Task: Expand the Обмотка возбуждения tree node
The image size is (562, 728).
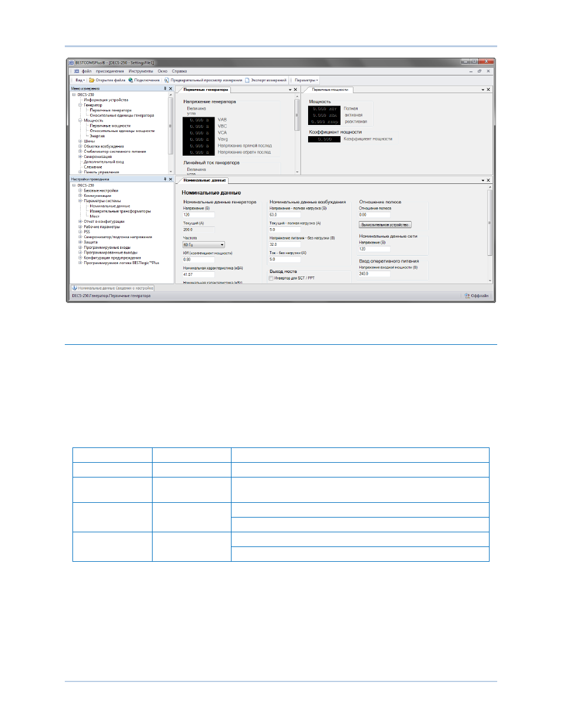Action: 80,146
